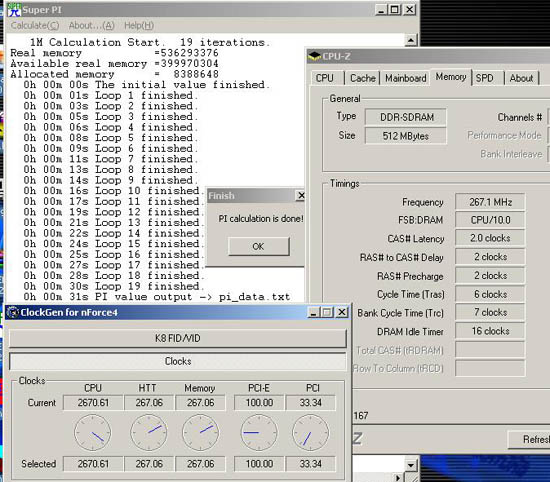Click the selected CPU clock field
This screenshot has height=482, width=550.
[93, 464]
